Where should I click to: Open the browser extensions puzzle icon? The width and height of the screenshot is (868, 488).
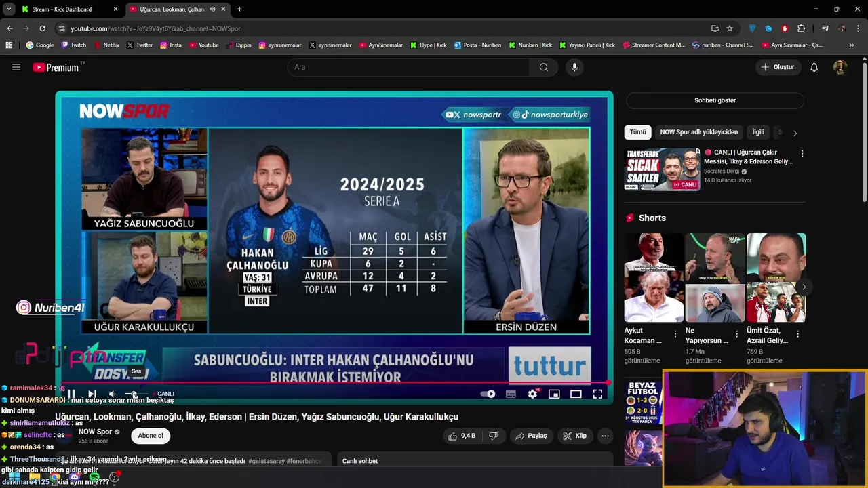coord(802,28)
